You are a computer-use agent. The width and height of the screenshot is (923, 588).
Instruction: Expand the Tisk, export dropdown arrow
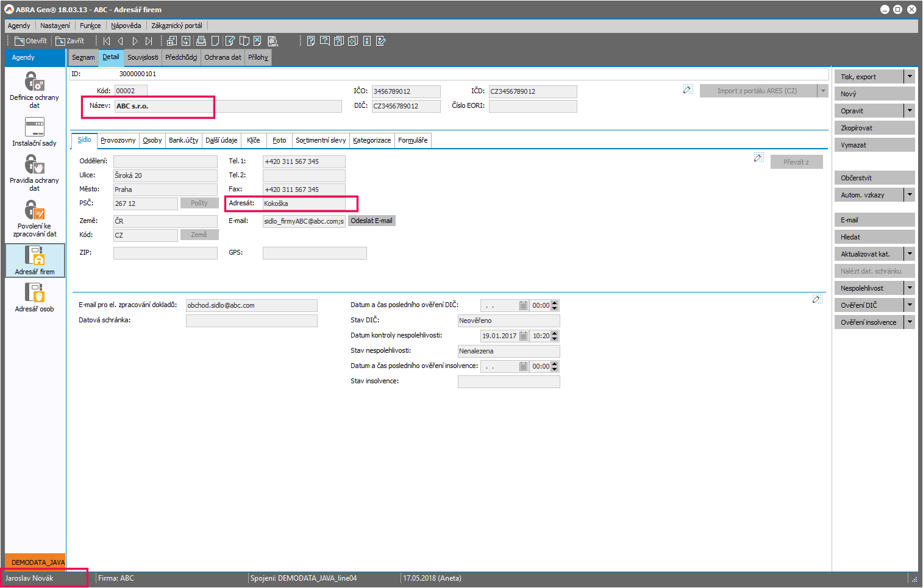[910, 77]
